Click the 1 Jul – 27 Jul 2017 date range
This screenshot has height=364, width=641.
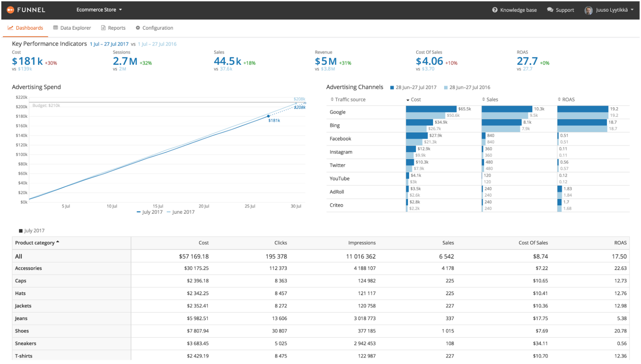click(x=109, y=44)
